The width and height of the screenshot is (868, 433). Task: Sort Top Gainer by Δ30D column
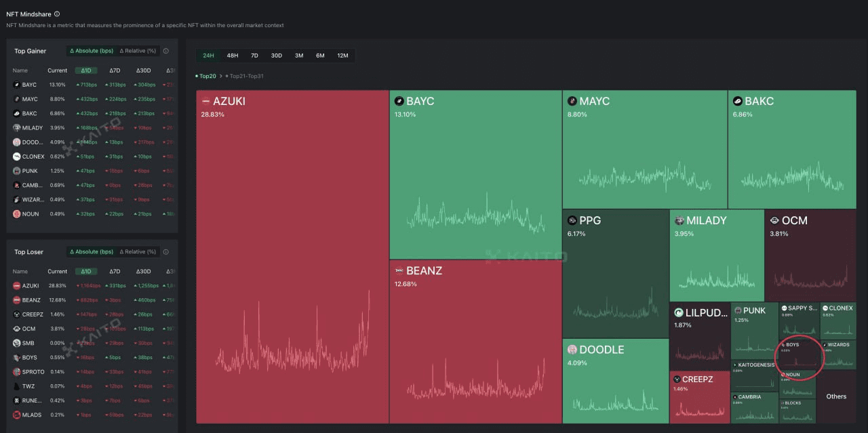(x=143, y=70)
